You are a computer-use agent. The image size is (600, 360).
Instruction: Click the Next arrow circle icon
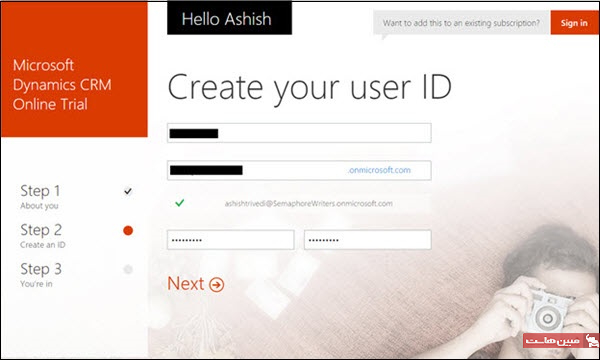pos(217,285)
